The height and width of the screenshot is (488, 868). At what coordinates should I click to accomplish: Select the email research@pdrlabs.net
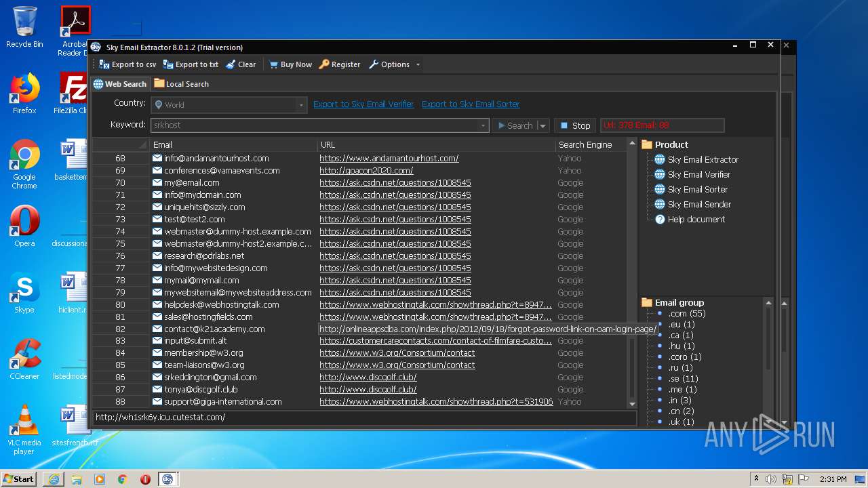(204, 256)
